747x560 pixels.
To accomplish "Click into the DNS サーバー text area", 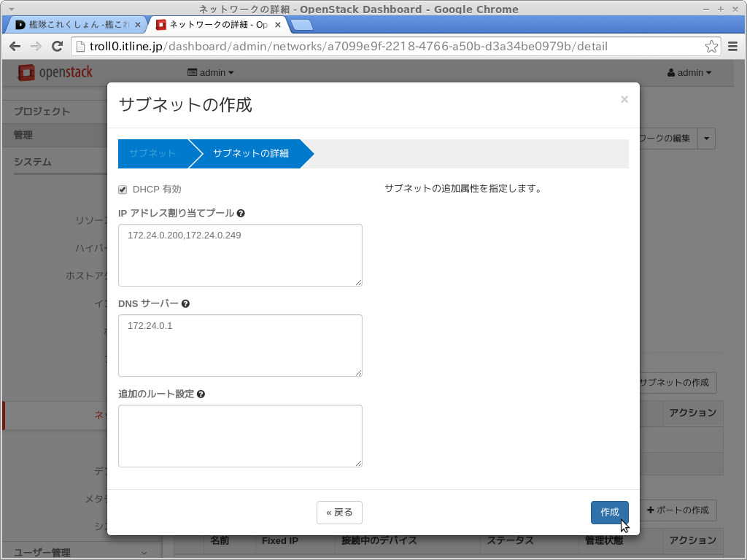I will click(240, 346).
